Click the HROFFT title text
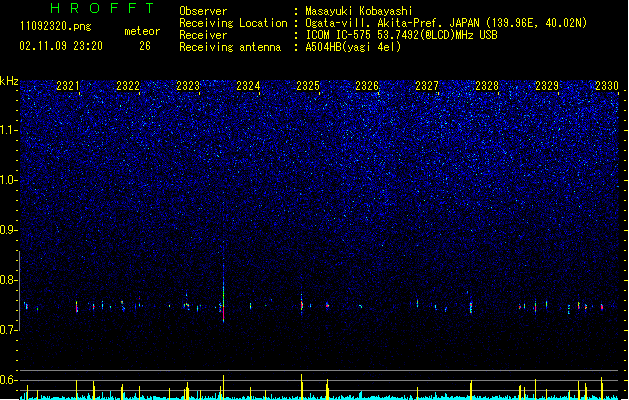This screenshot has height=400, width=629. pyautogui.click(x=102, y=8)
